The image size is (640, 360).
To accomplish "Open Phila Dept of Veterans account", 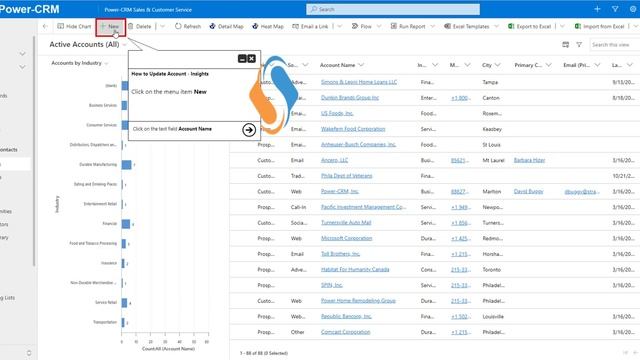I will (x=347, y=176).
